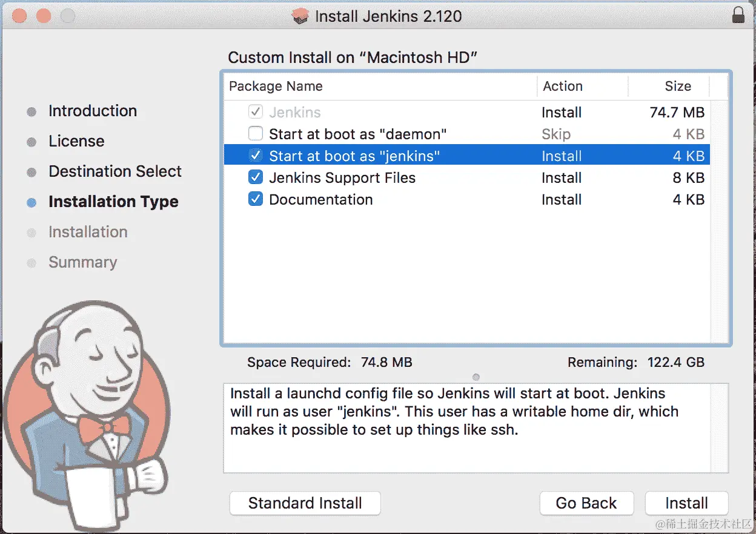Screen dimensions: 756x534
Task: Click the Remaining 122.4 GB text
Action: click(636, 362)
